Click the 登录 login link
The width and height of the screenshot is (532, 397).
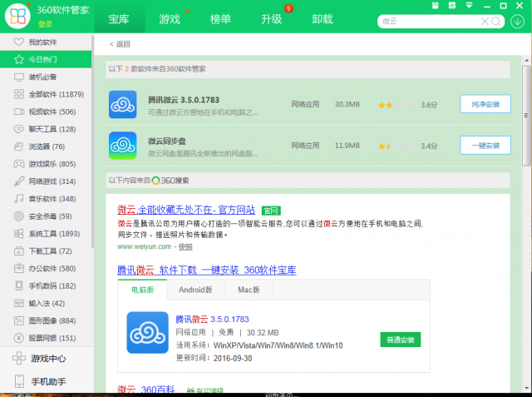45,24
